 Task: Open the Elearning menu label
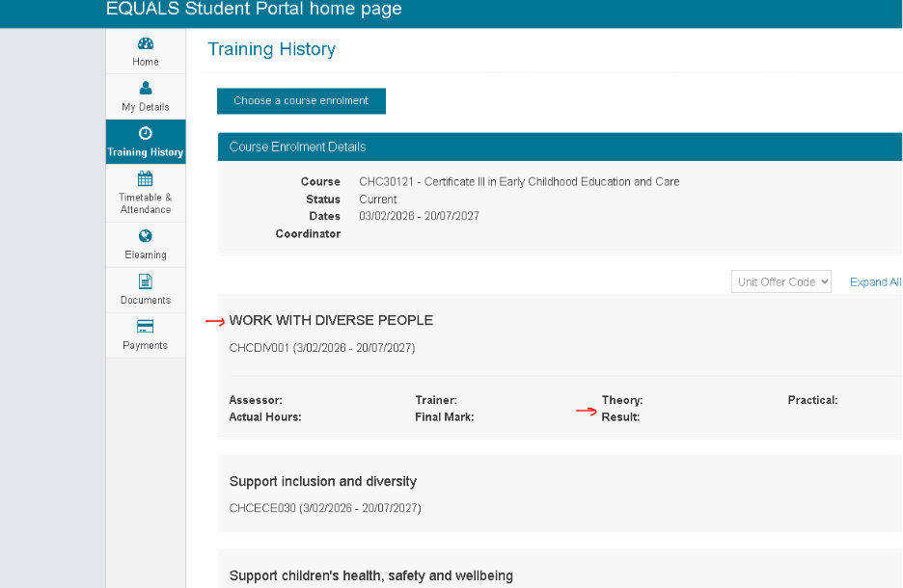click(x=146, y=254)
